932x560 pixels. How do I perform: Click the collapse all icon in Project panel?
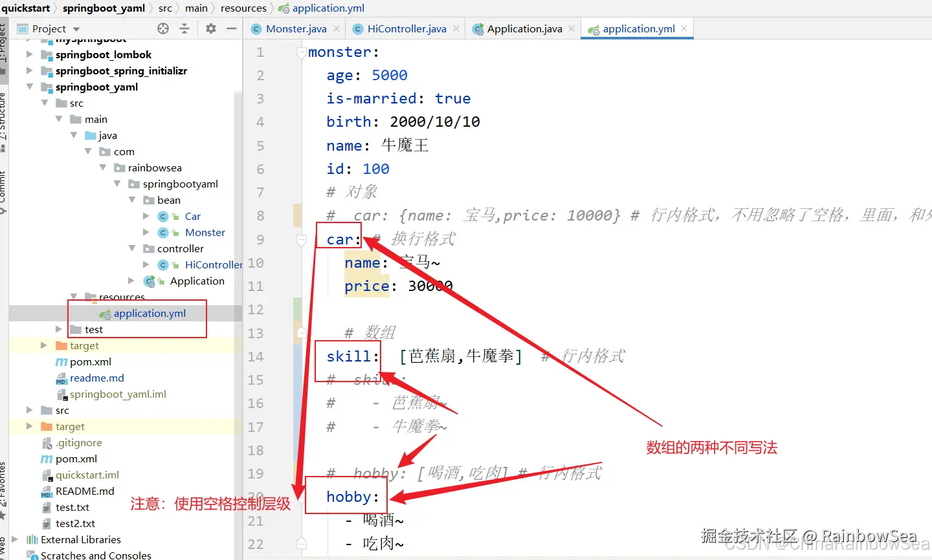[x=184, y=28]
